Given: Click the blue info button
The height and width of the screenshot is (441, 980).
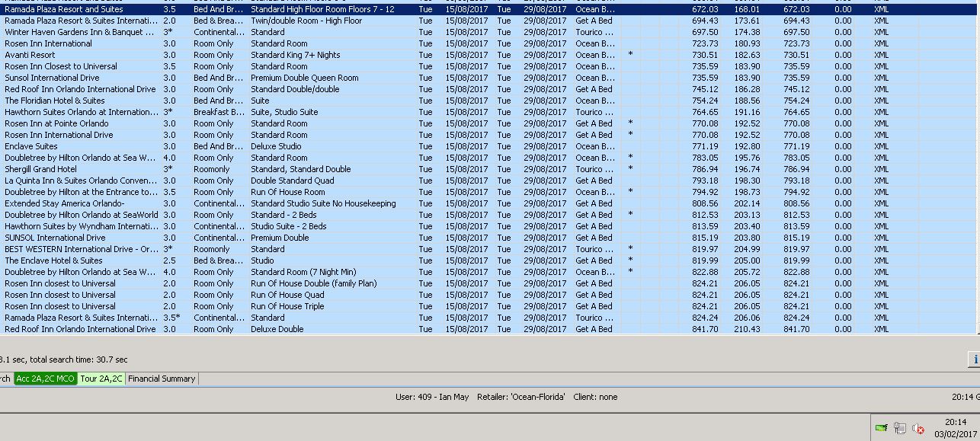Looking at the screenshot, I should click(974, 360).
